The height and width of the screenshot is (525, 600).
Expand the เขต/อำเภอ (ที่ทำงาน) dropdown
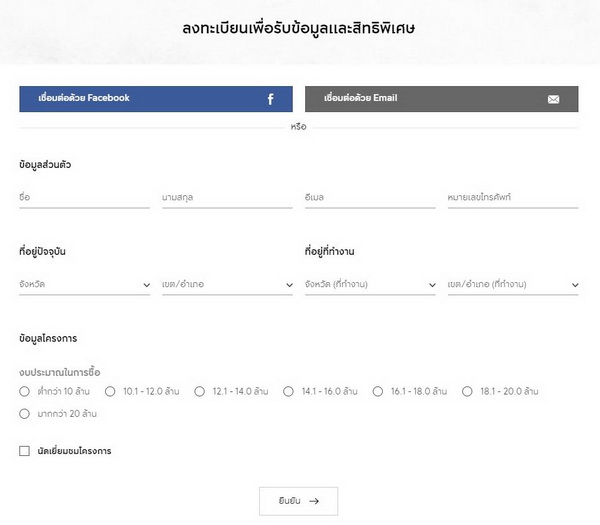pos(513,285)
